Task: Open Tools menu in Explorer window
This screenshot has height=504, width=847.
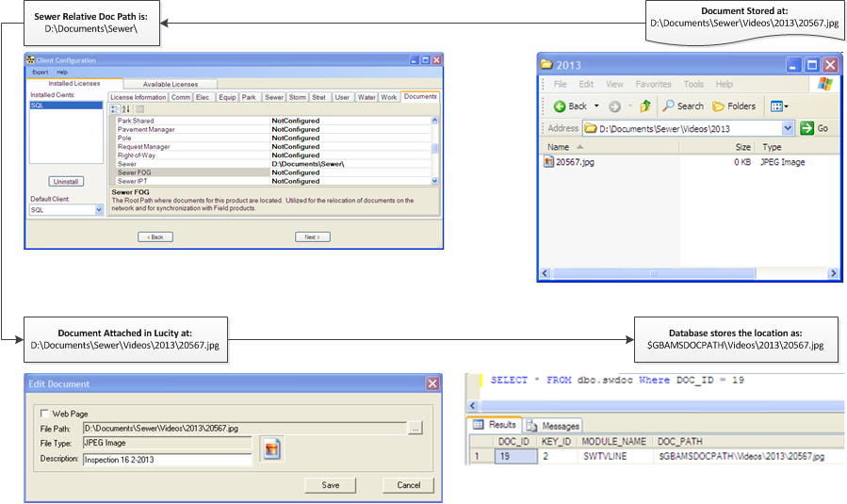Action: [693, 84]
